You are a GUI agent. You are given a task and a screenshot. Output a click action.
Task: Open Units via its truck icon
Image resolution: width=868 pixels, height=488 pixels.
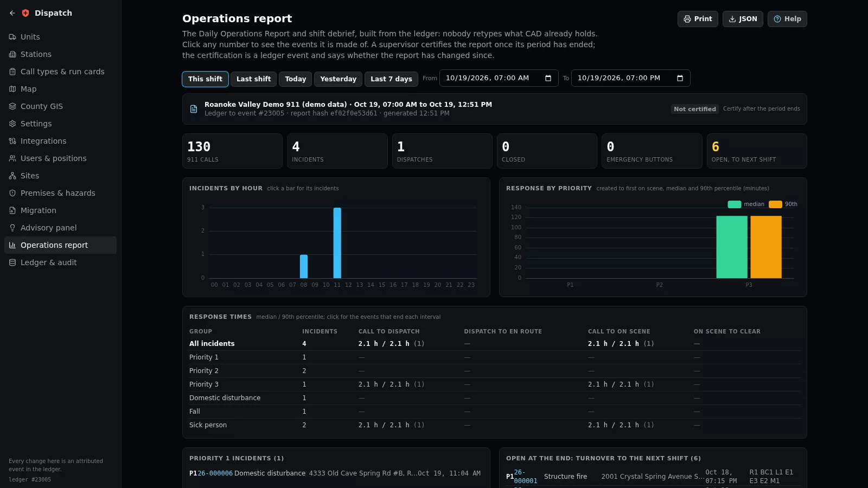[x=12, y=37]
